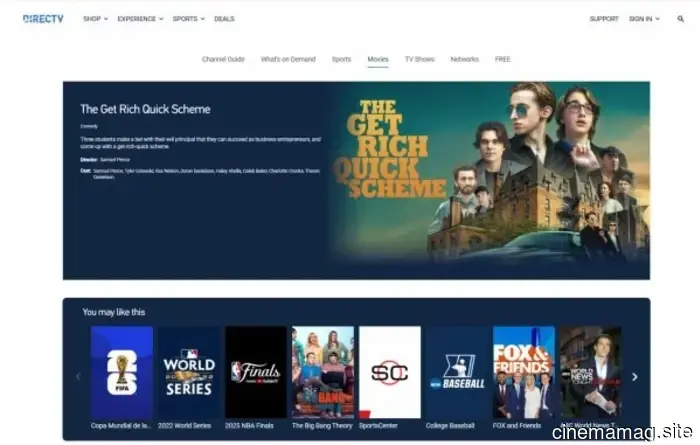This screenshot has height=445, width=700.
Task: Click The Big Bang Theory caption
Action: point(322,426)
